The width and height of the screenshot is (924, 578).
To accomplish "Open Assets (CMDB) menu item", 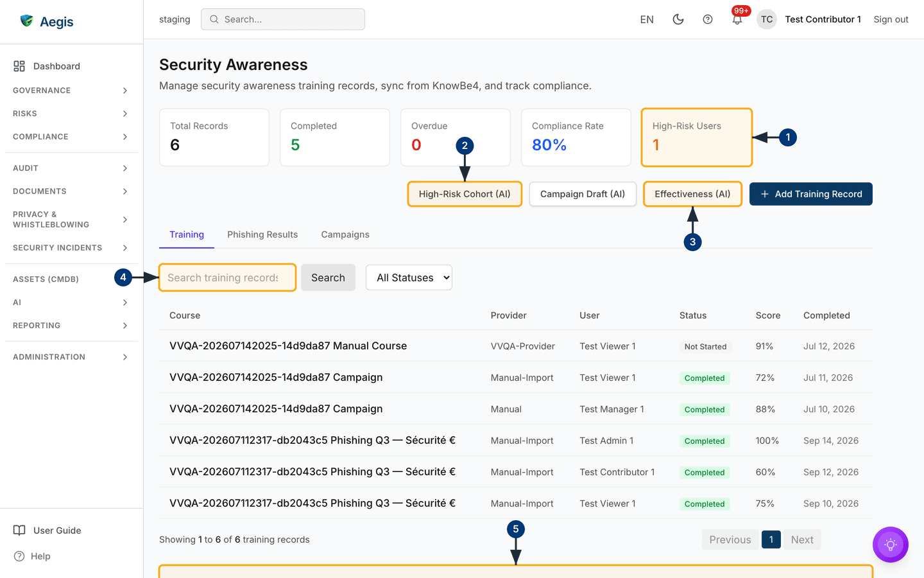I will pos(46,279).
